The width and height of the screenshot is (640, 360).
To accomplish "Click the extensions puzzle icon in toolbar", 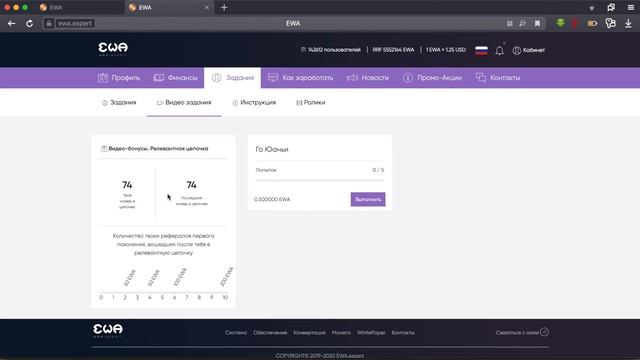I will point(610,23).
